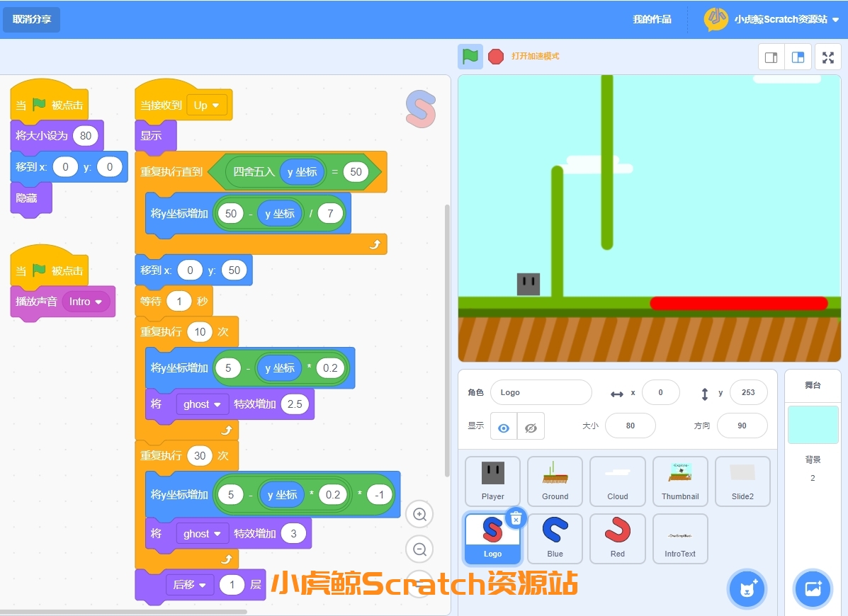Viewport: 848px width, 616px height.
Task: Click the green flag to start project
Action: 470,56
